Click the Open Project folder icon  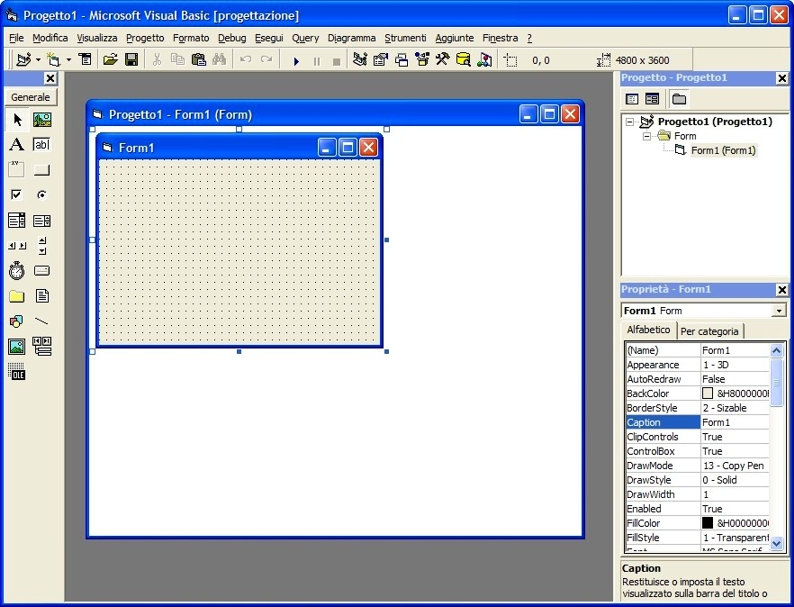[110, 60]
